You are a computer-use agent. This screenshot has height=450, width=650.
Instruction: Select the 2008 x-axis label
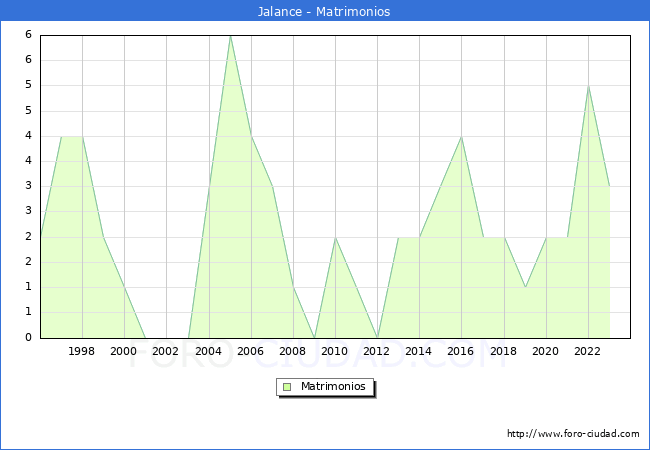[293, 351]
